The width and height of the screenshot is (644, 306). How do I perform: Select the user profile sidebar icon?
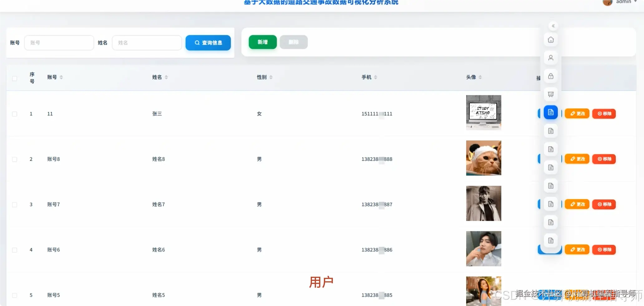(551, 58)
